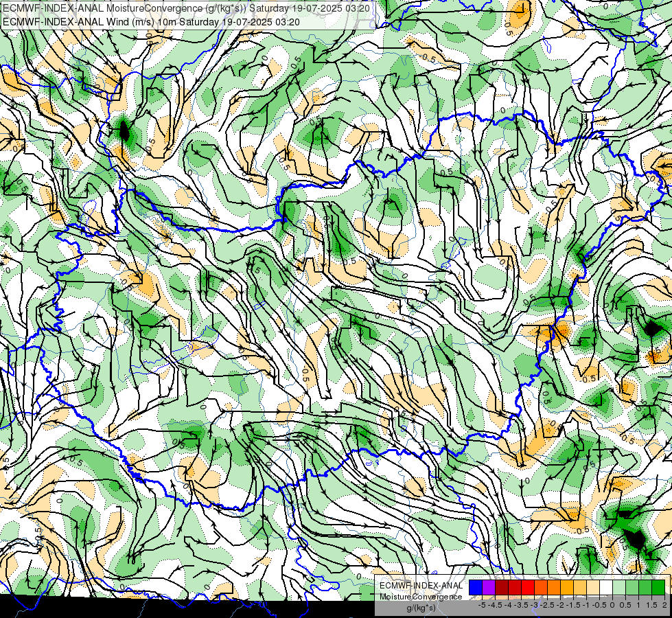This screenshot has height=618, width=672.
Task: Click the ECMWF-INDEX-ANAL label in the legend
Action: click(421, 586)
